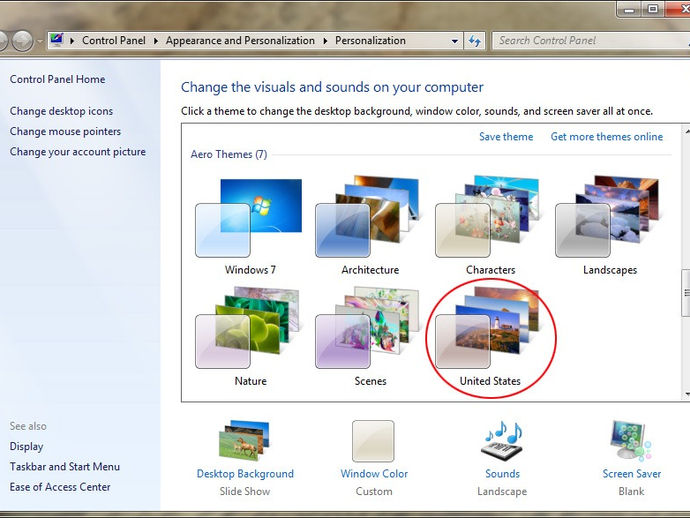Viewport: 690px width, 518px height.
Task: Minimize the Personalization window
Action: point(630,9)
